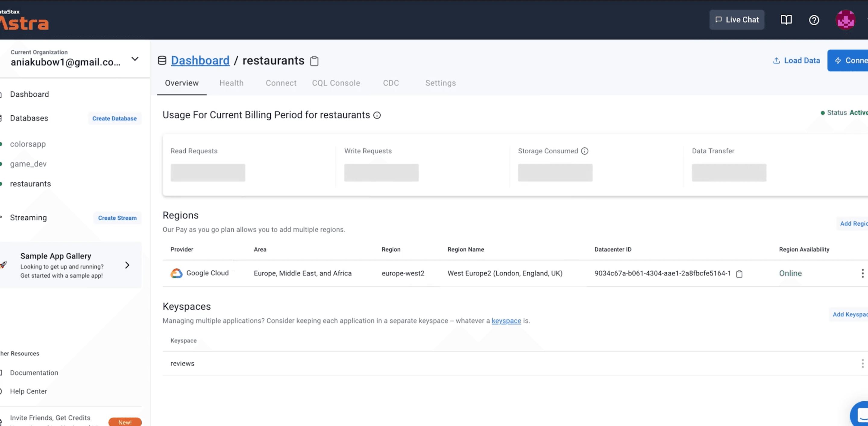Click the Load Data button

coord(797,61)
